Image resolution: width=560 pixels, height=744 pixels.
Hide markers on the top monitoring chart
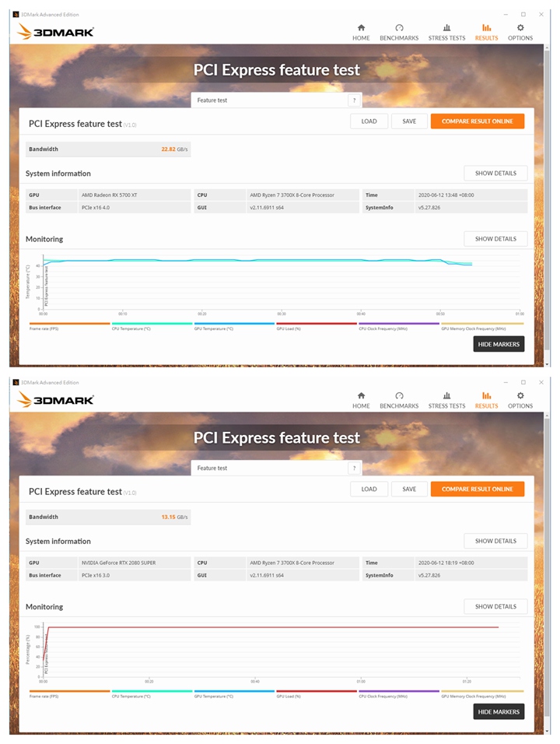(499, 344)
